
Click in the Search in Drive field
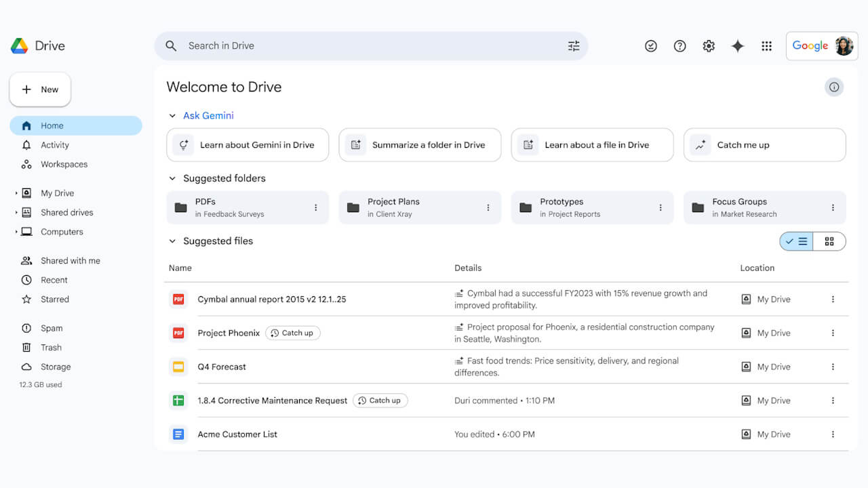coord(371,46)
